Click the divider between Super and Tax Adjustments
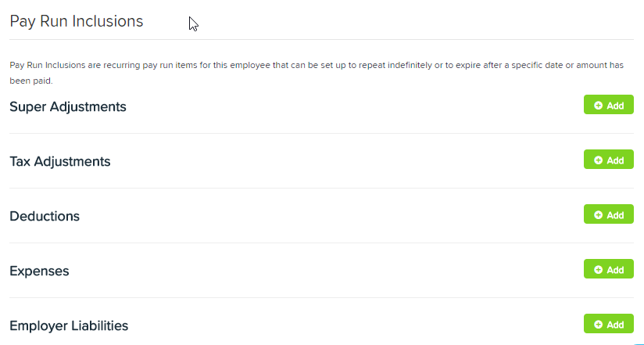The image size is (644, 345). pyautogui.click(x=321, y=133)
